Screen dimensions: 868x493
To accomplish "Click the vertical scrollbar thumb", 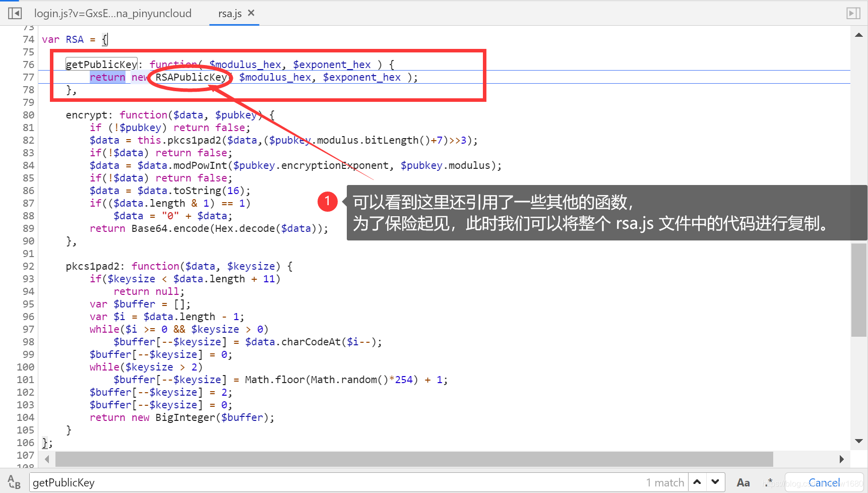I will click(859, 290).
